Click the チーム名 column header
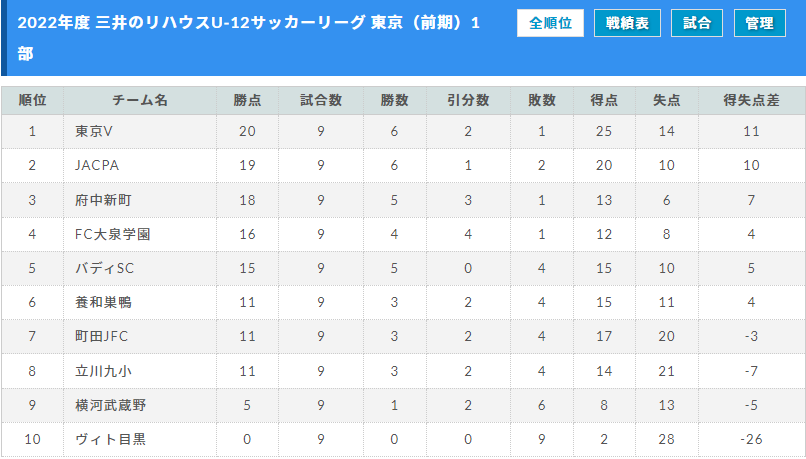806x459 pixels. pyautogui.click(x=140, y=100)
